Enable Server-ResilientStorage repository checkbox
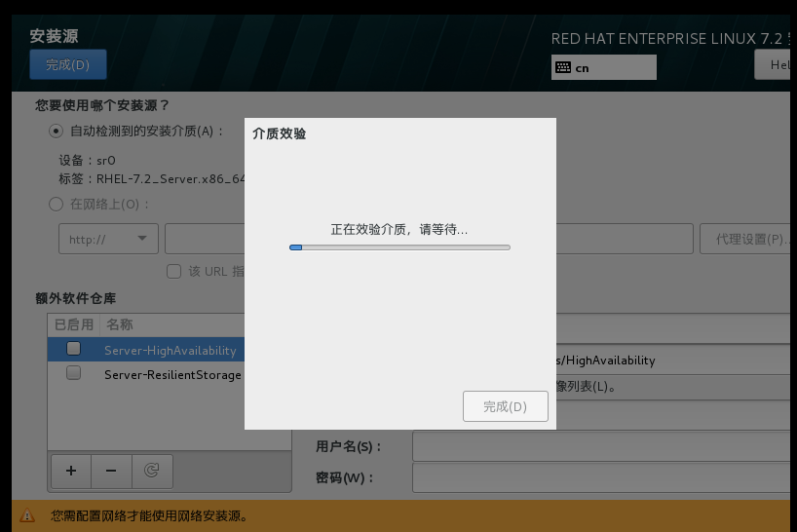The height and width of the screenshot is (532, 797). point(74,373)
